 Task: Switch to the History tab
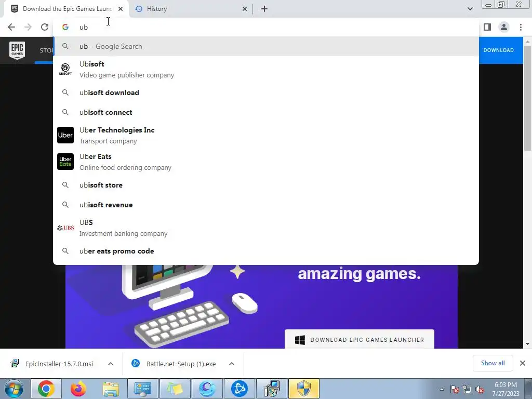pyautogui.click(x=191, y=9)
